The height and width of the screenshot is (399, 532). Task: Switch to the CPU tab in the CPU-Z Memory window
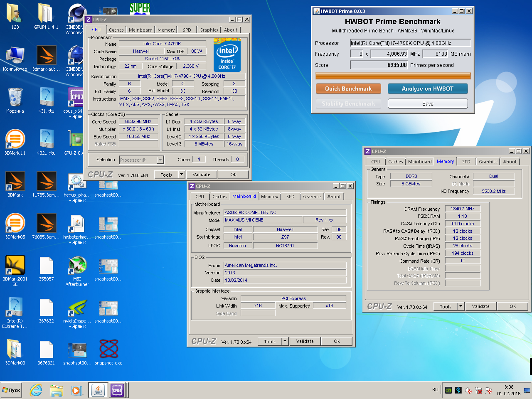(375, 162)
